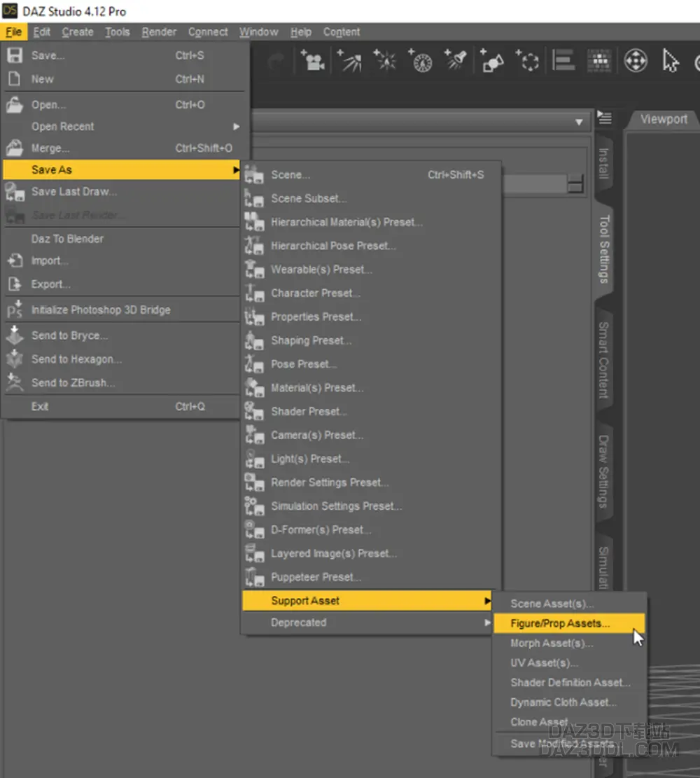Choose Render Settings Preset entry
The image size is (700, 778).
tap(371, 482)
